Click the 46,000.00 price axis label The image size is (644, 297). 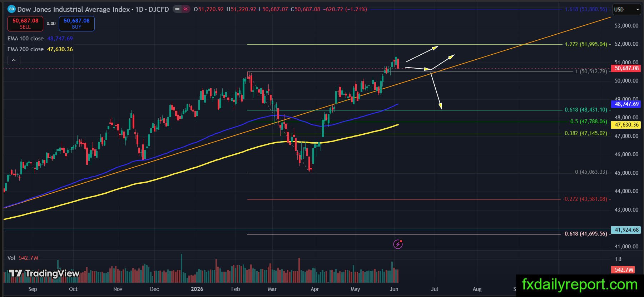coord(626,154)
